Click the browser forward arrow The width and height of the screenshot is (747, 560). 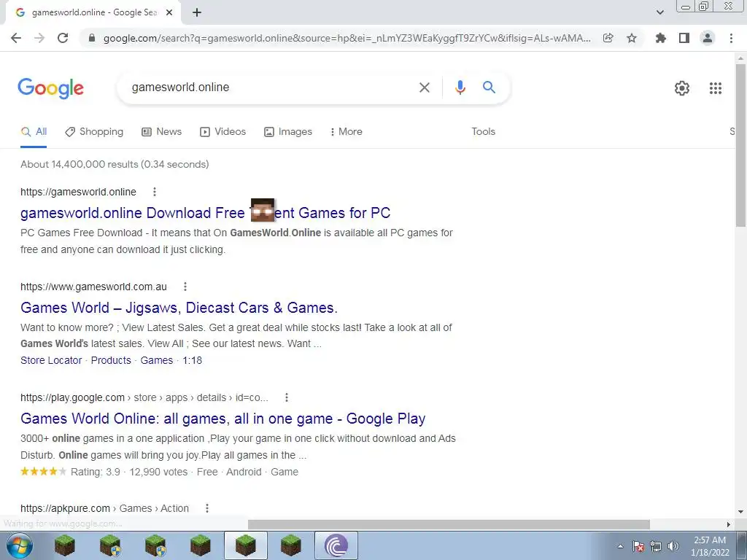(39, 38)
